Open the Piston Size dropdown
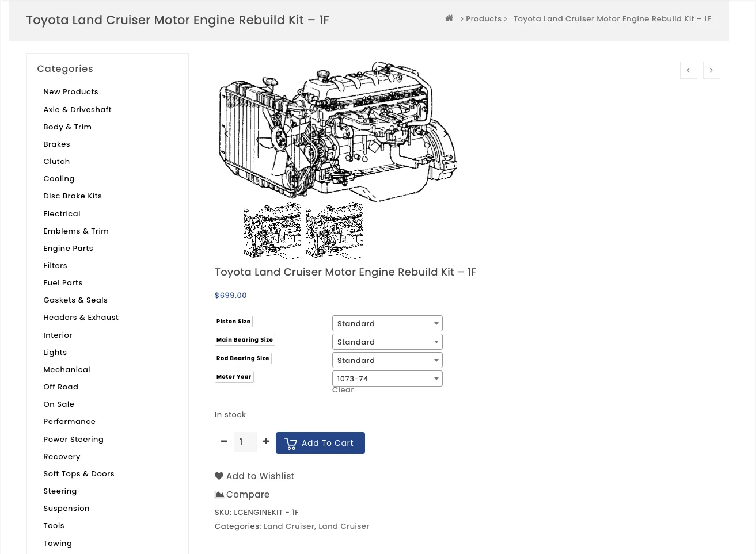This screenshot has width=756, height=554. coord(388,323)
